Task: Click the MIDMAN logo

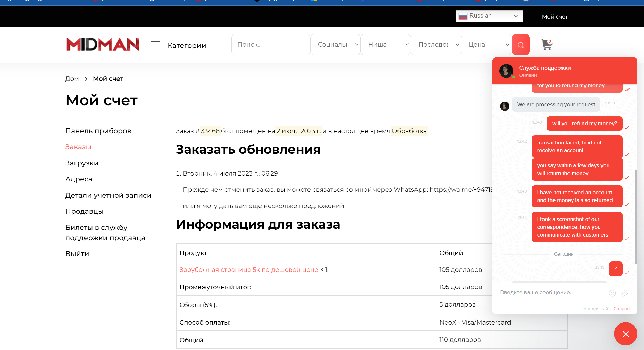Action: tap(103, 45)
